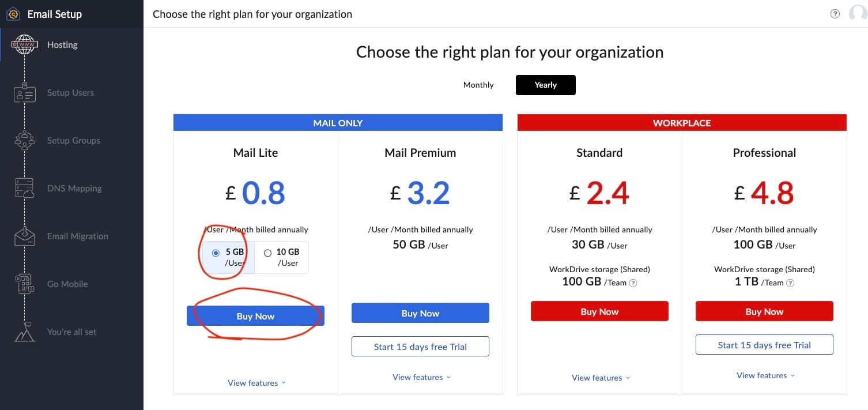This screenshot has width=868, height=410.
Task: Click the Setup Groups people icon
Action: pyautogui.click(x=24, y=141)
